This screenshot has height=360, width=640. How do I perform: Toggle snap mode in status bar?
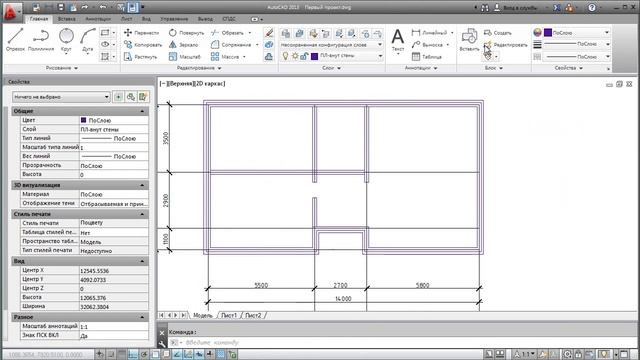pos(111,354)
